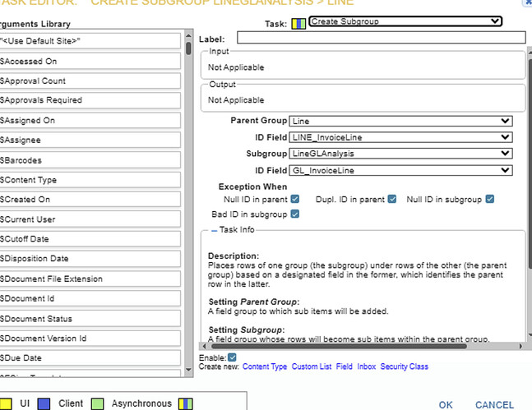The width and height of the screenshot is (532, 410).
Task: Click the green Asynchronous legend swatch
Action: pos(97,403)
